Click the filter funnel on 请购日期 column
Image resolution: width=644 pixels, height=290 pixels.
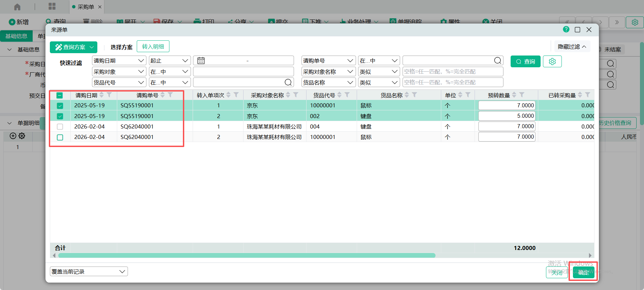(x=109, y=95)
